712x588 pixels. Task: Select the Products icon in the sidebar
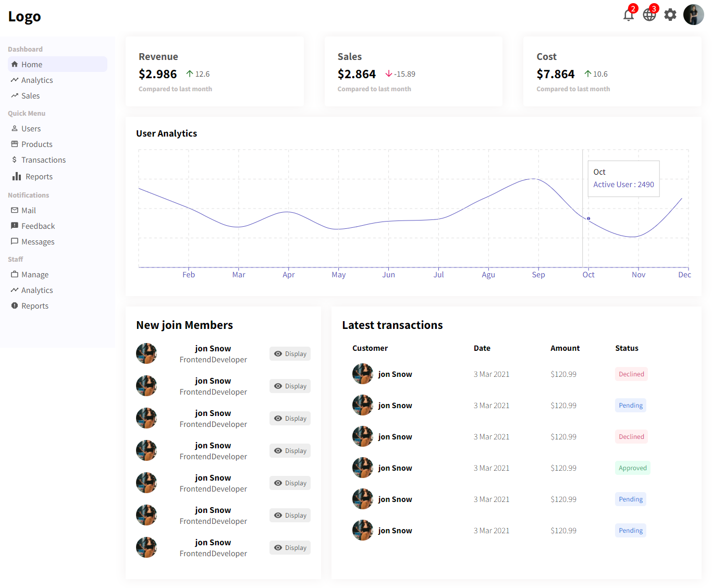point(15,144)
